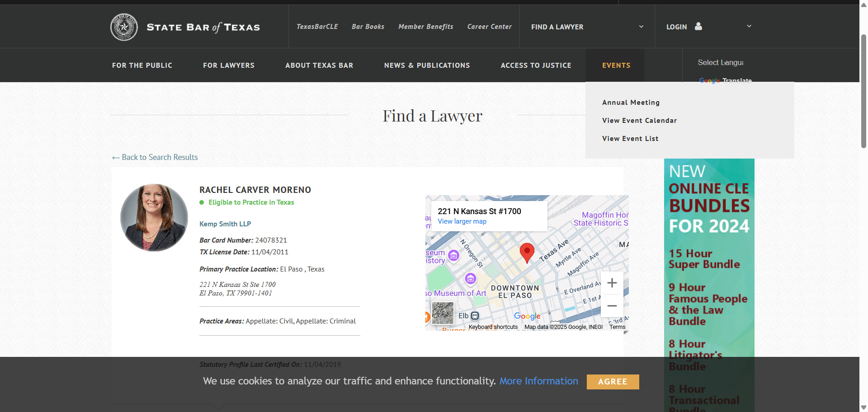
Task: Select View Event List from Events menu
Action: click(630, 139)
